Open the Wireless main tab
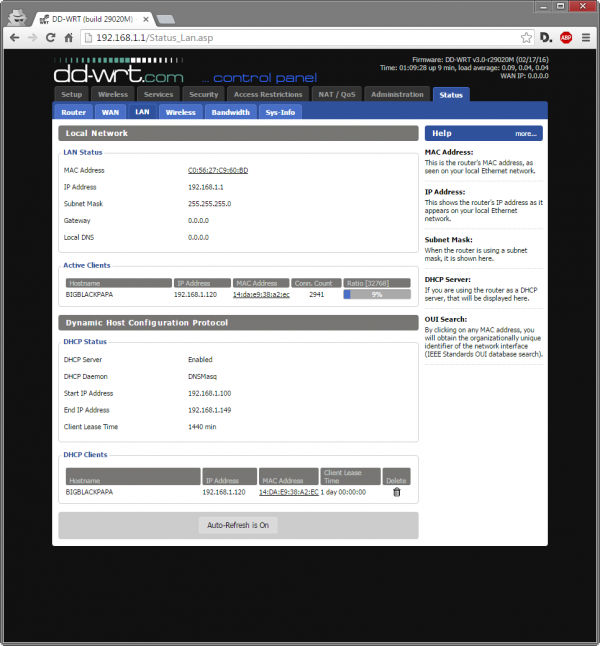Screen dimensions: 600x646 point(112,94)
